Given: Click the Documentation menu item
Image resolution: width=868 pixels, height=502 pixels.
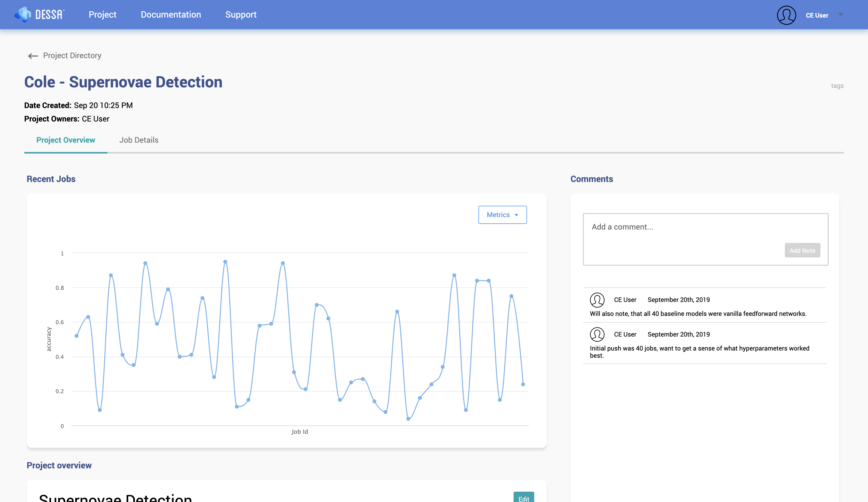Looking at the screenshot, I should point(171,14).
